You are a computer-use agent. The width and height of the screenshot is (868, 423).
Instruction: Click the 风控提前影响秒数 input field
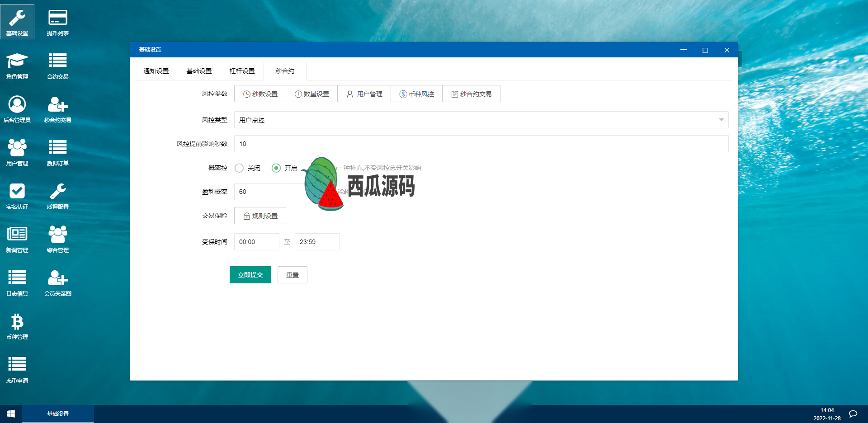[x=481, y=144]
